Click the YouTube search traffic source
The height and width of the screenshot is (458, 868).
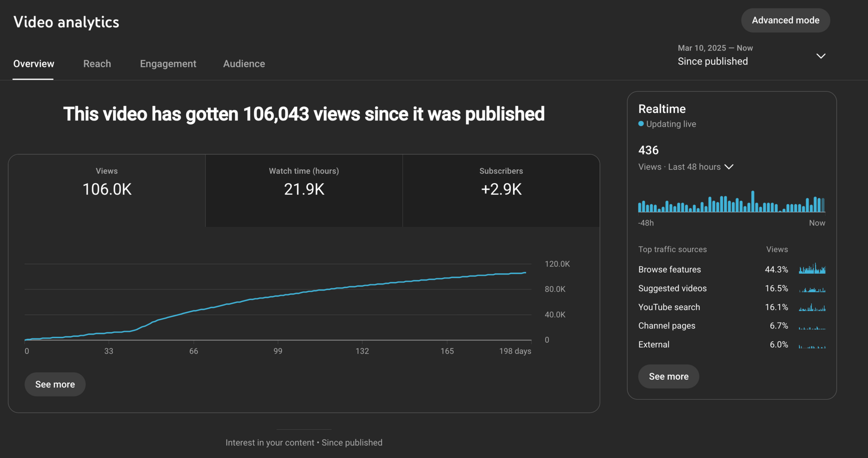pyautogui.click(x=669, y=307)
